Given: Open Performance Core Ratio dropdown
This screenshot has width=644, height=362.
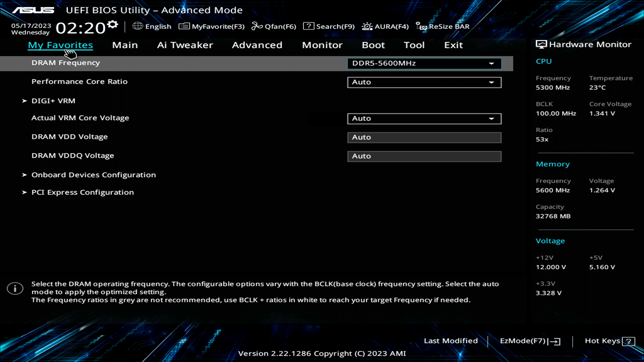Looking at the screenshot, I should pyautogui.click(x=424, y=82).
